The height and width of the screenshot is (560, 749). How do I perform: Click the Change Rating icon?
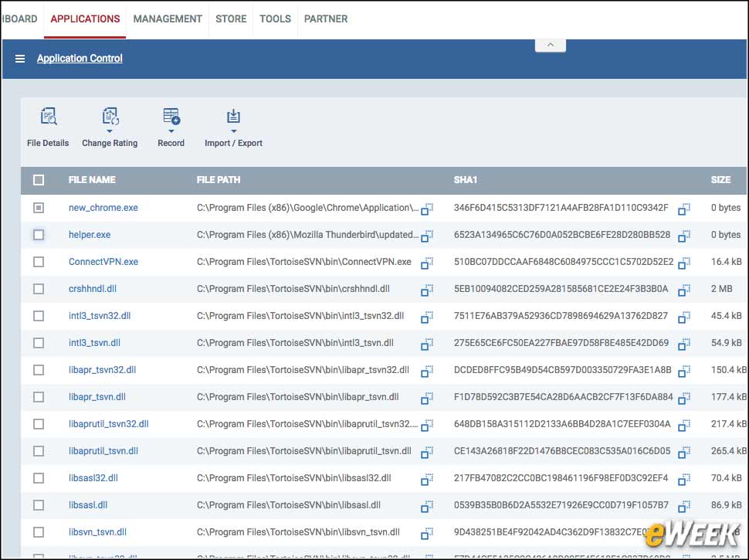(110, 116)
